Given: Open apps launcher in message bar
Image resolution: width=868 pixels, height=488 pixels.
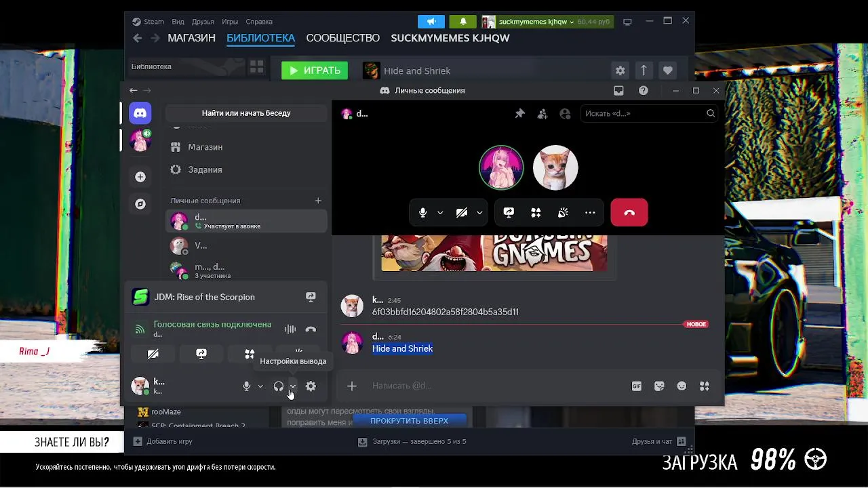Looking at the screenshot, I should (x=705, y=386).
